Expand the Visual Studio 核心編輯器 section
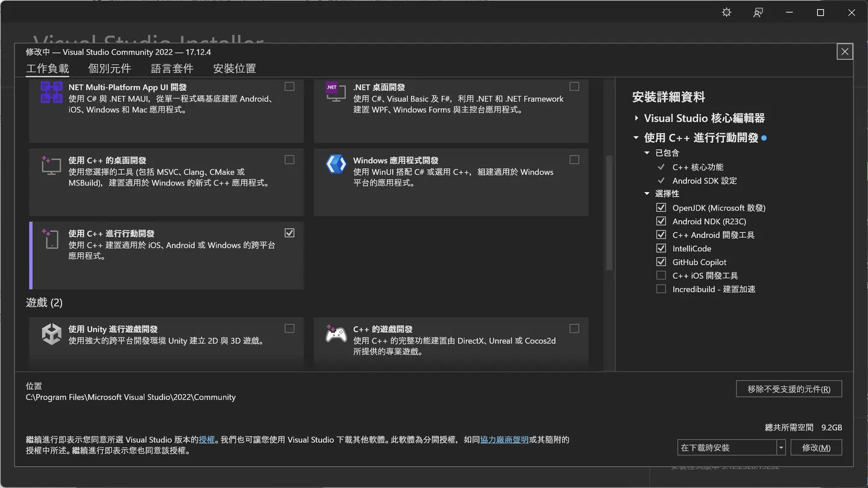 point(637,118)
